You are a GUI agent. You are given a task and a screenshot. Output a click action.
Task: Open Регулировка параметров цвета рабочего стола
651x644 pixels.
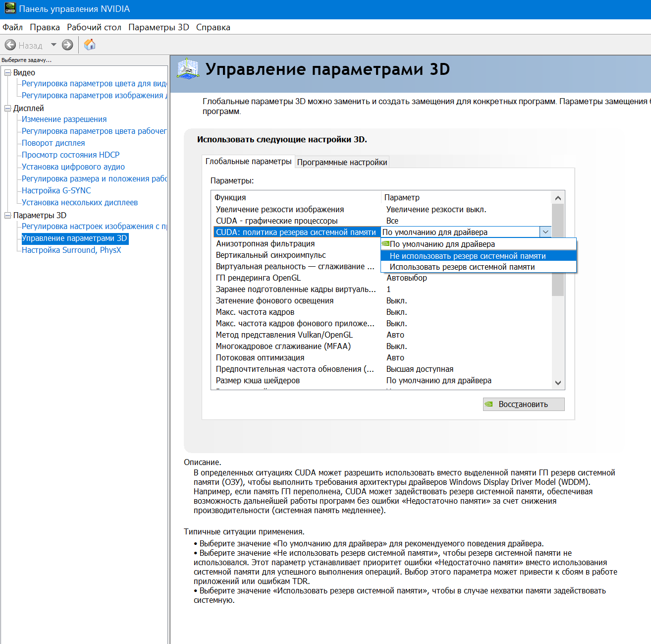pos(94,131)
